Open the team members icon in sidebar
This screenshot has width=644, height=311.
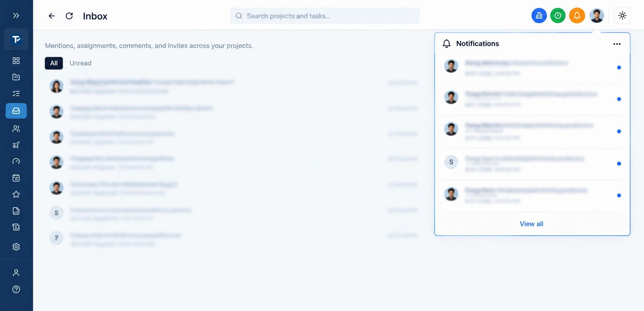coord(16,129)
